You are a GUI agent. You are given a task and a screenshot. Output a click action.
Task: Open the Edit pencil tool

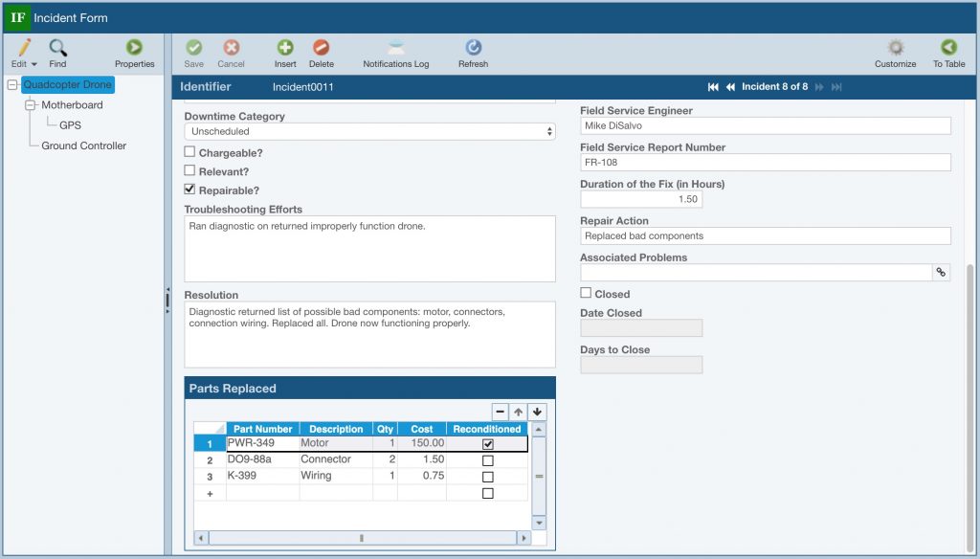[24, 48]
